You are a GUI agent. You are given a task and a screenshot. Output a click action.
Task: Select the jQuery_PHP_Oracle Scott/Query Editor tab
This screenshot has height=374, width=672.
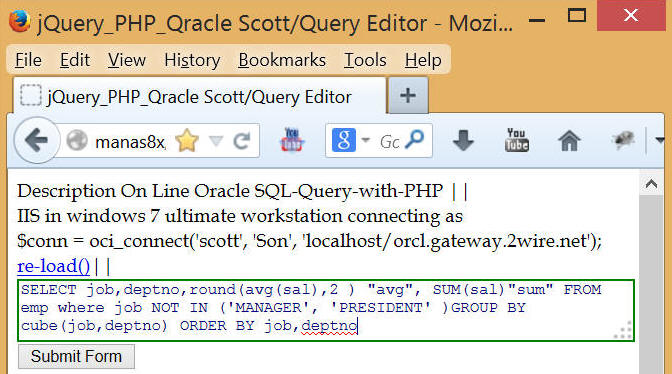coord(200,96)
